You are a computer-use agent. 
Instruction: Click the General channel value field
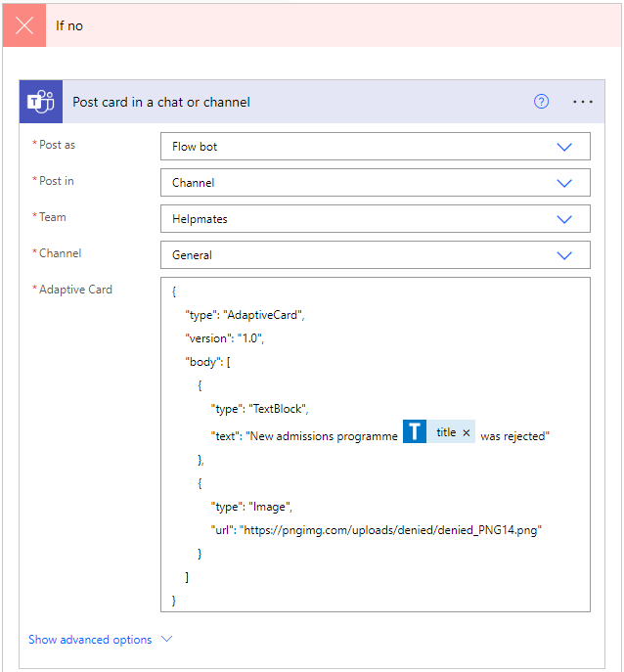tap(352, 255)
